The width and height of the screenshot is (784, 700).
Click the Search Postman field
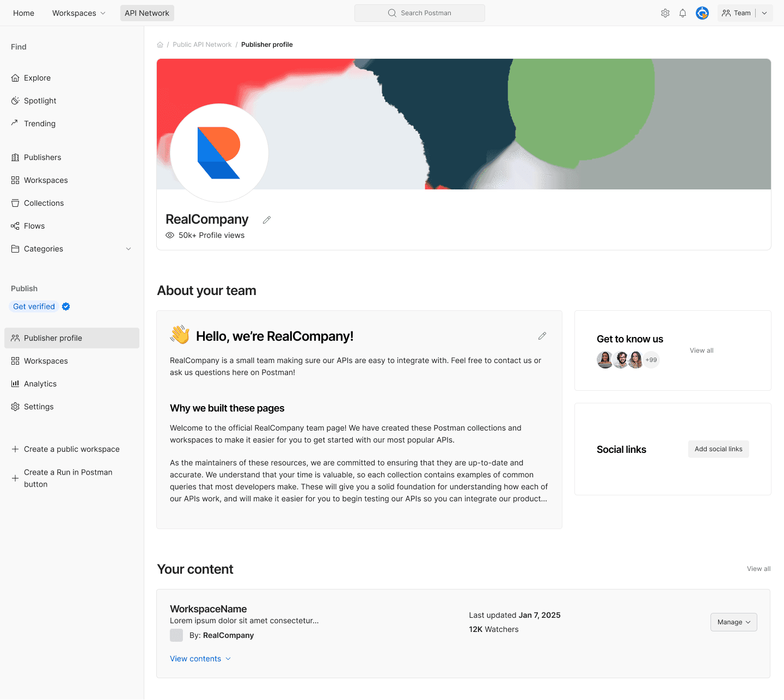420,13
